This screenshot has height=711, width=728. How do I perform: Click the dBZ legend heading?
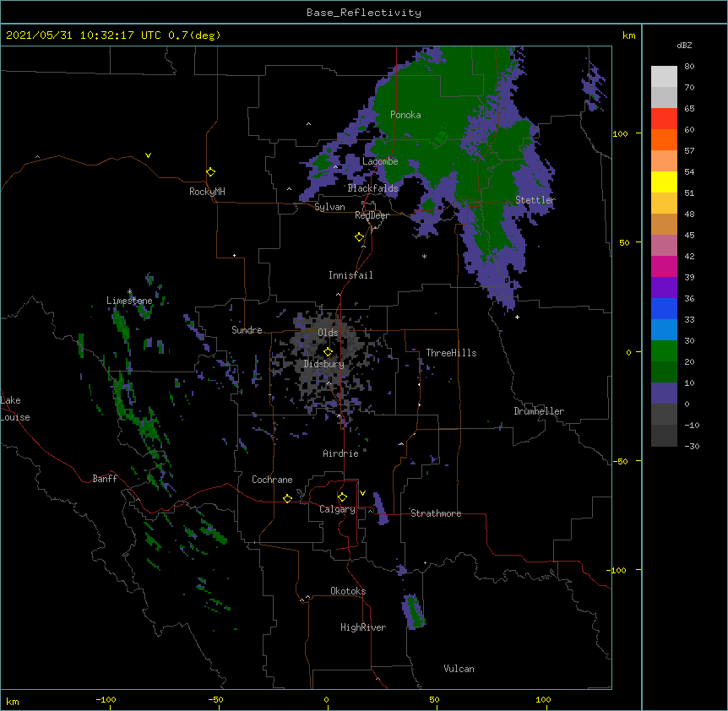point(684,46)
